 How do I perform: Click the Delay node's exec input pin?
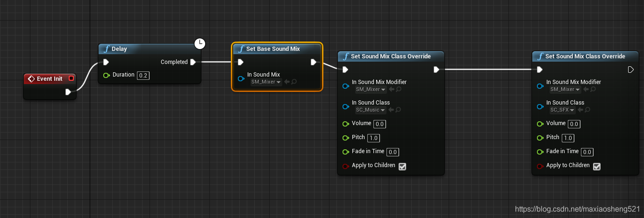pyautogui.click(x=106, y=62)
